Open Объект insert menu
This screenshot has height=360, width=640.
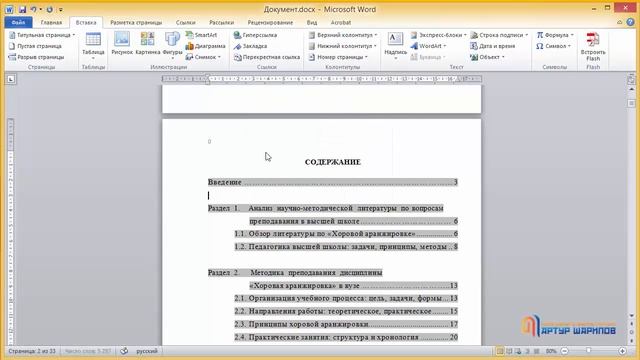coord(487,57)
